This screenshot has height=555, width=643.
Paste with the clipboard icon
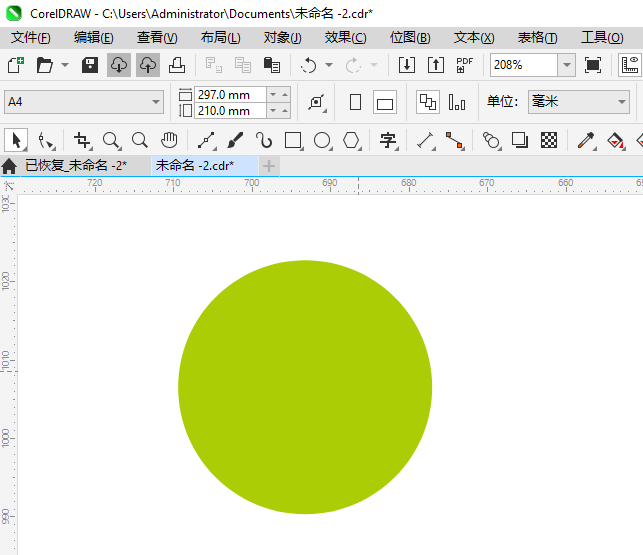coord(271,65)
